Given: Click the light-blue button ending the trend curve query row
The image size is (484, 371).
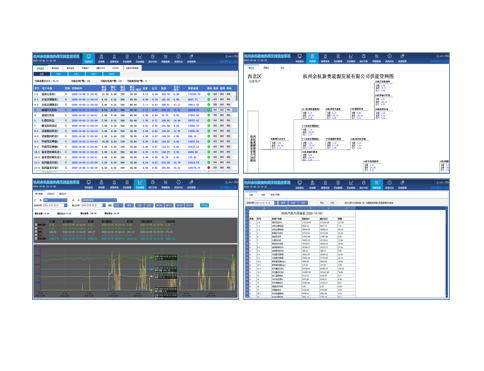Looking at the screenshot, I should coord(204,205).
